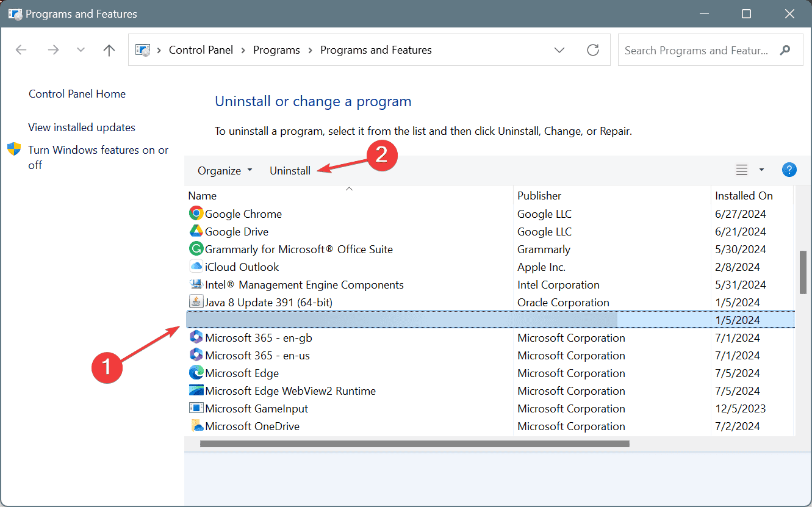Viewport: 812px width, 507px height.
Task: Click the Grammarly program icon
Action: coord(196,249)
